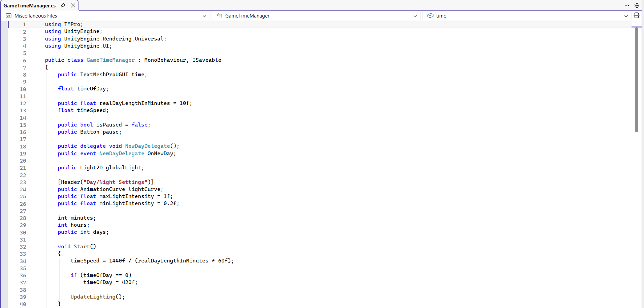
Task: Close the GameTimeManager.cs tab
Action: coord(73,5)
